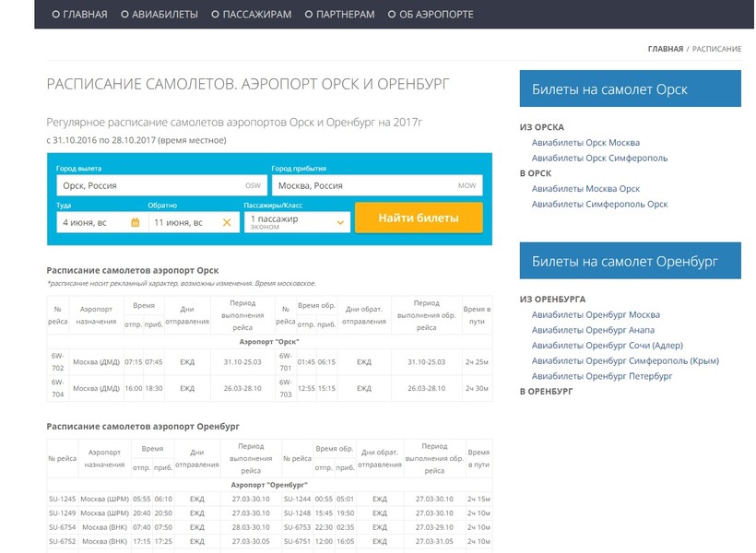Select the 4 июня departure date field
The image size is (756, 553).
90,222
